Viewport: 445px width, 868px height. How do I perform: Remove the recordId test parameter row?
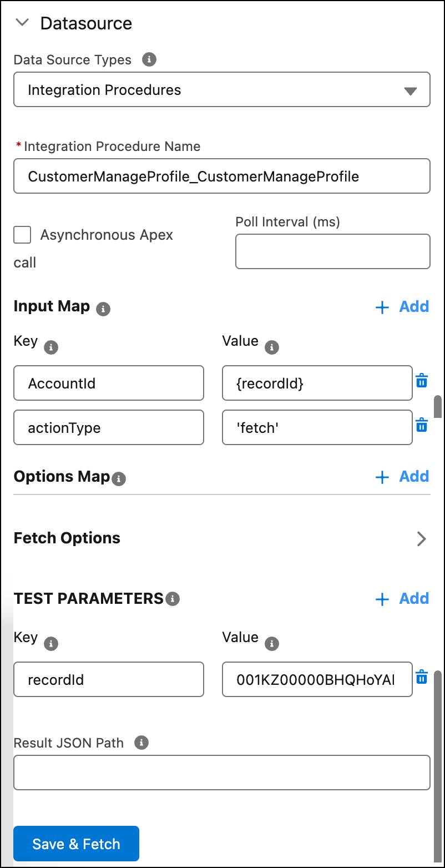click(422, 677)
